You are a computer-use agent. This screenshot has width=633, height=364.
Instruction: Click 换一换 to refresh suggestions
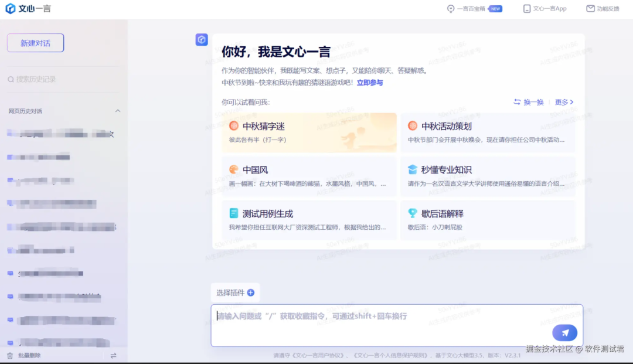tap(529, 102)
